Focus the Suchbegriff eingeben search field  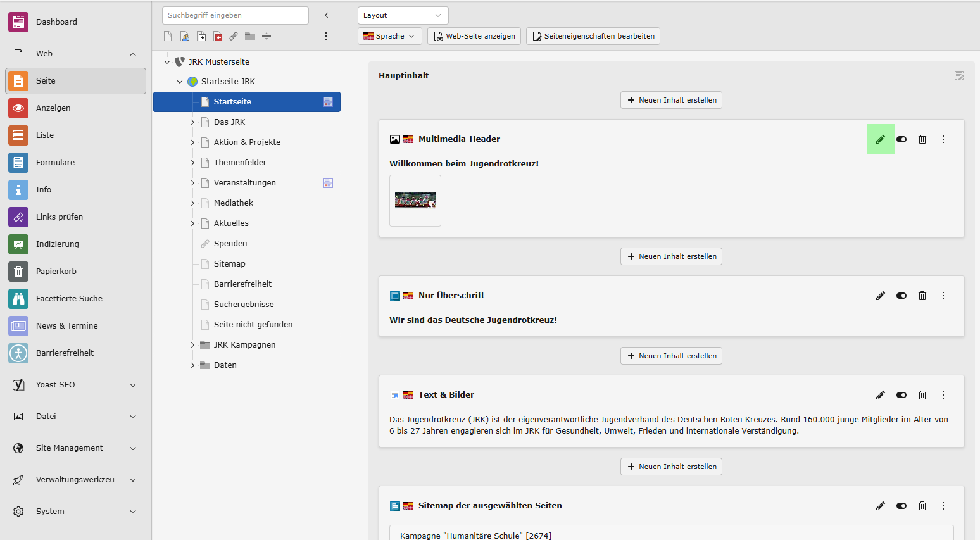point(236,15)
